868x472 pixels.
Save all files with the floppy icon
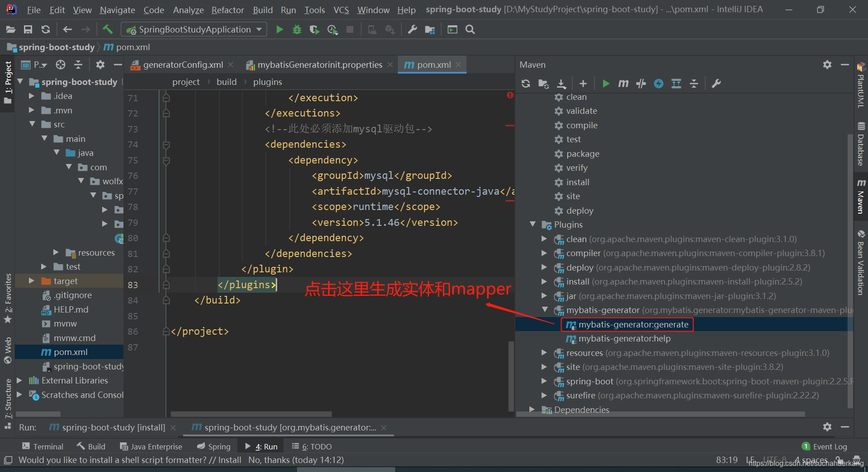coord(28,29)
